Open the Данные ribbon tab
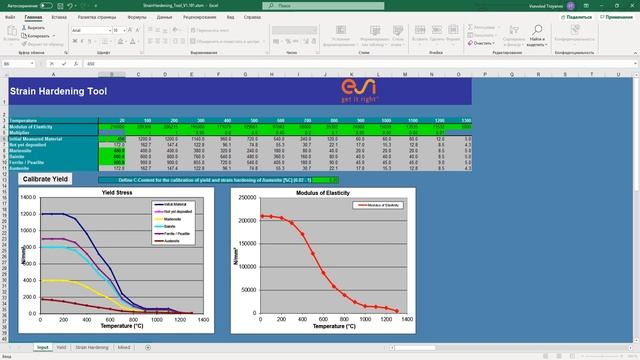The height and width of the screenshot is (360, 640). [164, 17]
